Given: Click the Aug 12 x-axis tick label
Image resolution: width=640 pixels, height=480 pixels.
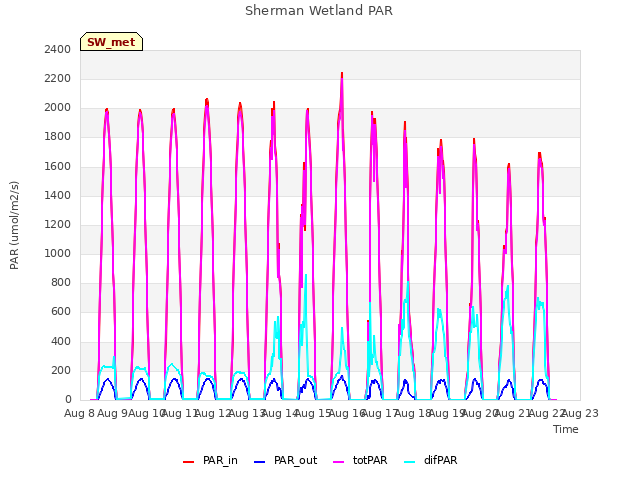Looking at the screenshot, I should coord(213,413).
